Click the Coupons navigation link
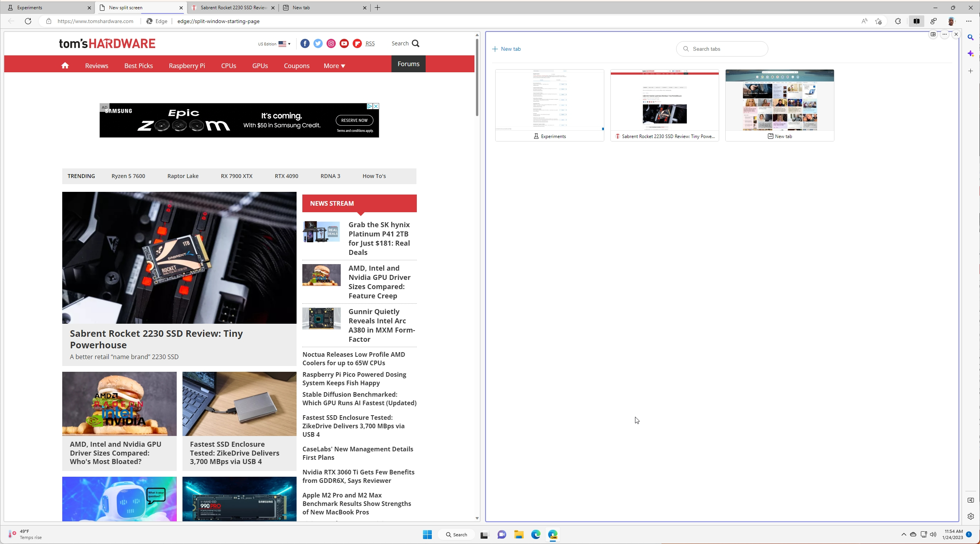 pyautogui.click(x=297, y=65)
